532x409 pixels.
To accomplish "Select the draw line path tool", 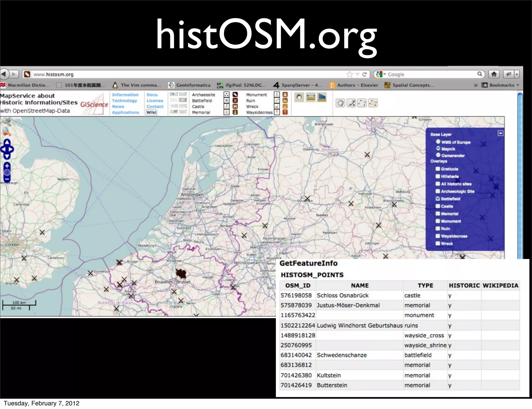I will (x=362, y=103).
